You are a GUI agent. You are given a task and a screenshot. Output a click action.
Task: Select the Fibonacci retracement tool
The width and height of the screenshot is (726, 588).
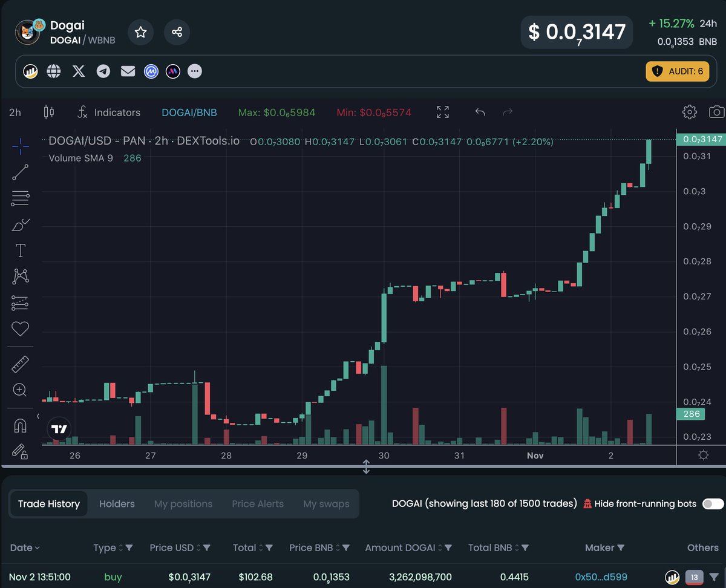pos(20,198)
